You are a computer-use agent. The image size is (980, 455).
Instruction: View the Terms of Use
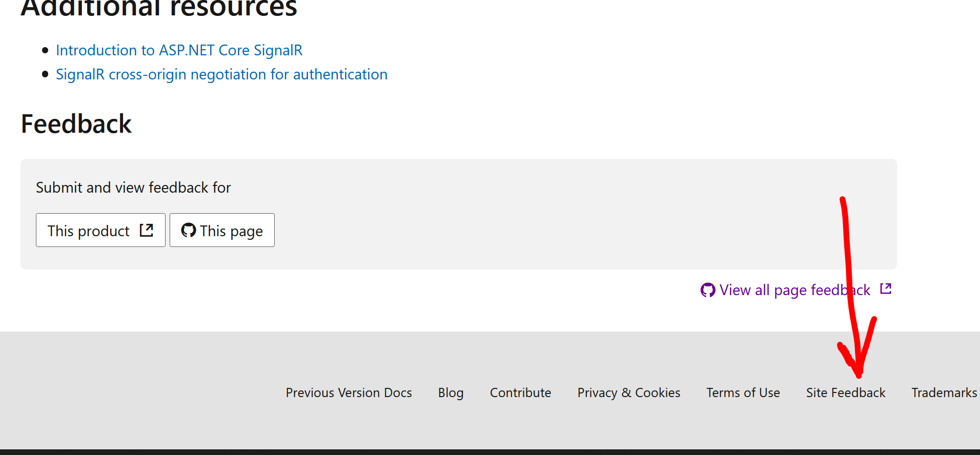[743, 392]
